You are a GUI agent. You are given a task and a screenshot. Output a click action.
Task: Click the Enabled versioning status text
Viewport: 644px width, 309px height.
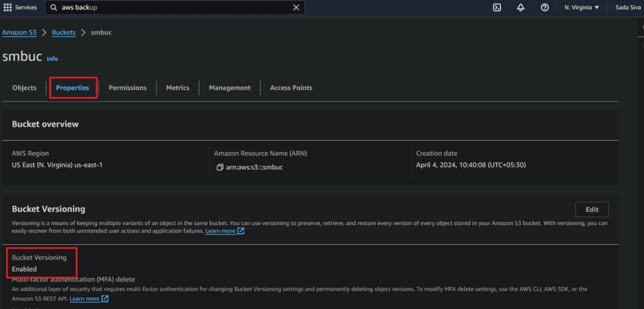coord(24,269)
